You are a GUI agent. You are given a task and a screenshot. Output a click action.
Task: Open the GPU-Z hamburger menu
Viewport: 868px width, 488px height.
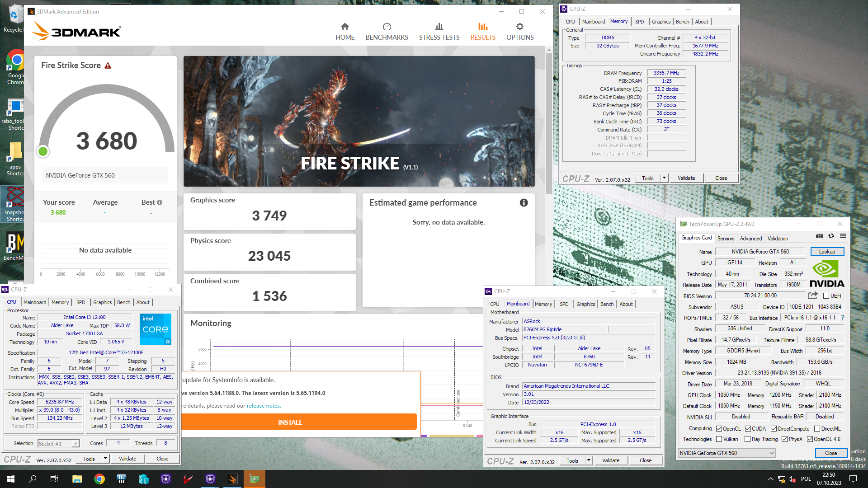coord(843,236)
